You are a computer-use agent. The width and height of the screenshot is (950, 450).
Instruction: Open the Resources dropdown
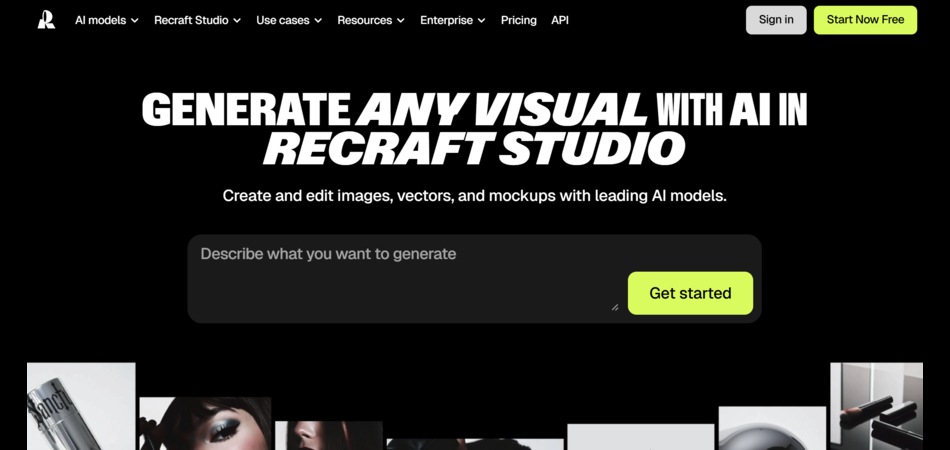pyautogui.click(x=371, y=20)
